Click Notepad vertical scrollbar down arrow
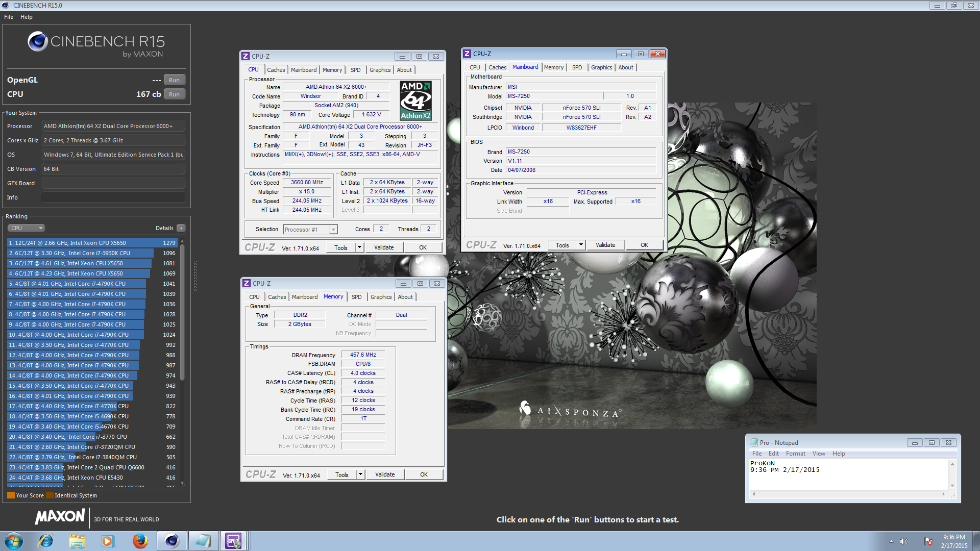Image resolution: width=980 pixels, height=551 pixels. (x=952, y=486)
